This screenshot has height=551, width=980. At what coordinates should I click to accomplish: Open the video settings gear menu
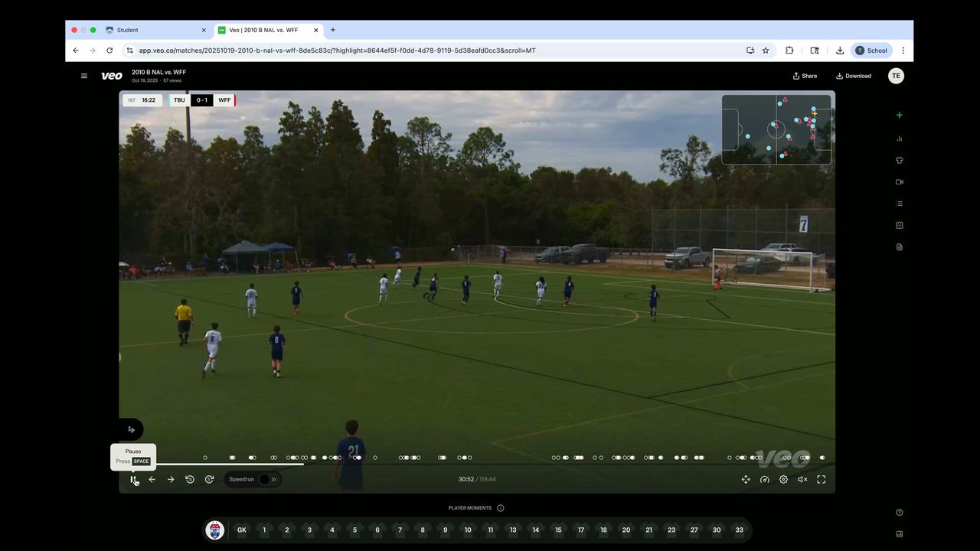coord(783,480)
